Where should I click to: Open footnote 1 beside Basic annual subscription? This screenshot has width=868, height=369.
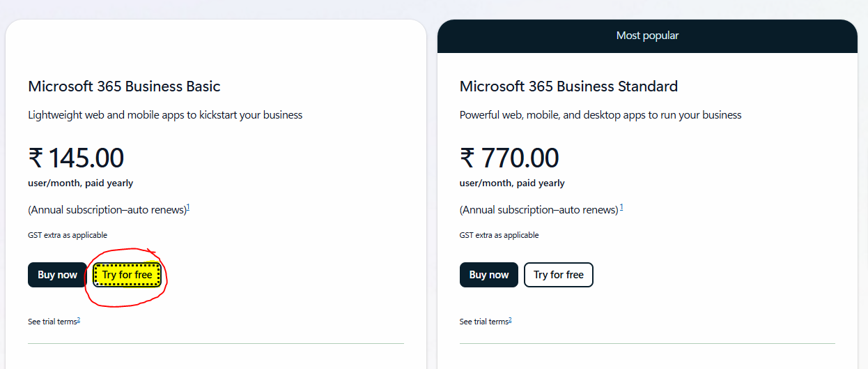coord(188,207)
